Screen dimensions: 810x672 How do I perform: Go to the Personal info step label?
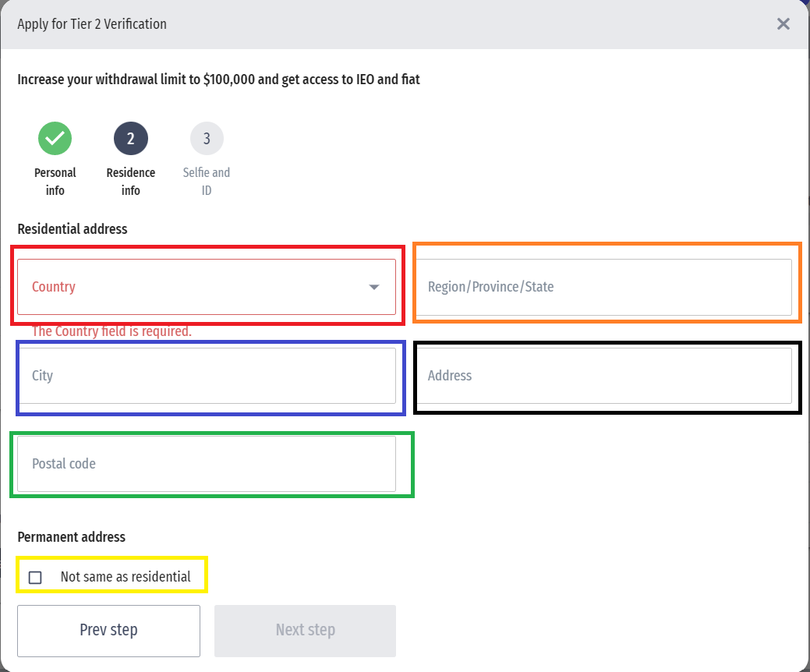pos(55,182)
